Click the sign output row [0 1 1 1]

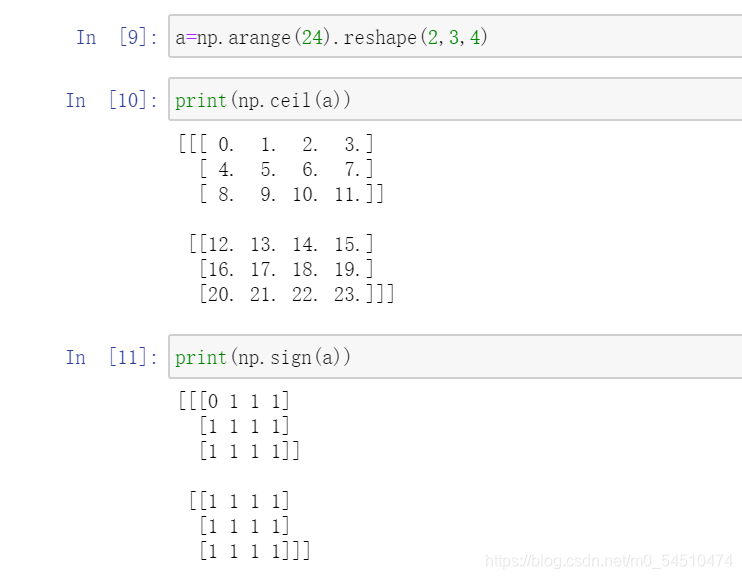tap(234, 401)
